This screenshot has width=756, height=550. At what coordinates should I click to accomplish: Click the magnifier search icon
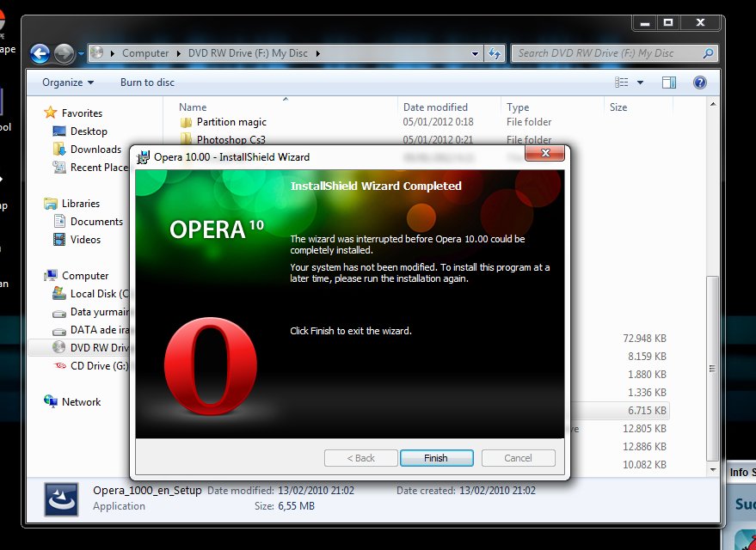tap(709, 53)
